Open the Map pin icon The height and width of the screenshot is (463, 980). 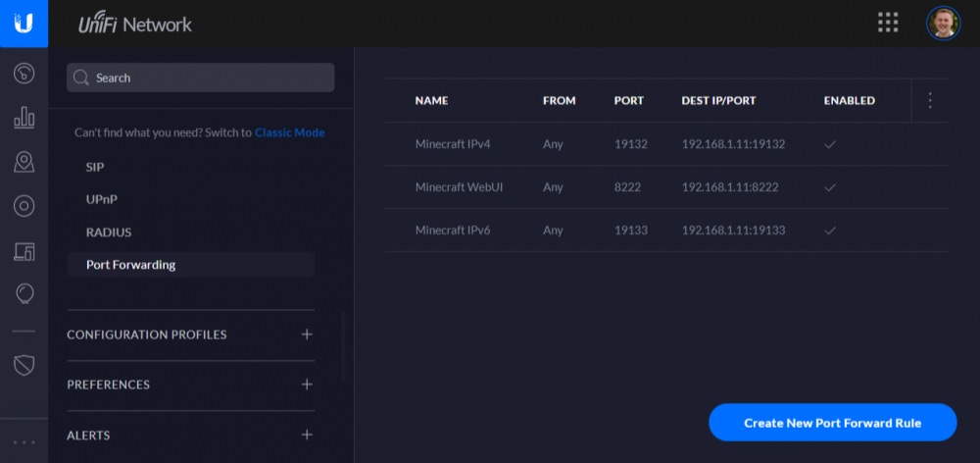coord(24,162)
